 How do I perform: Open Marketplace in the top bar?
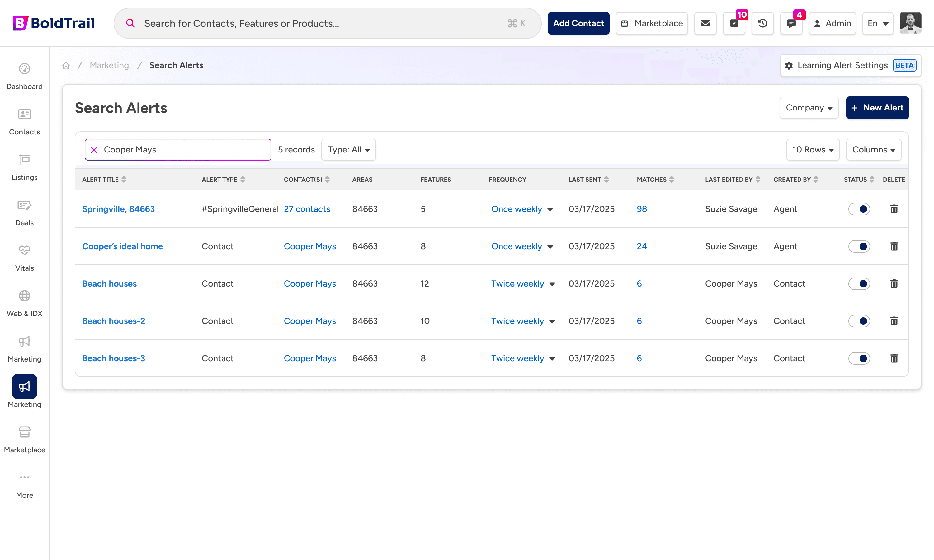652,23
